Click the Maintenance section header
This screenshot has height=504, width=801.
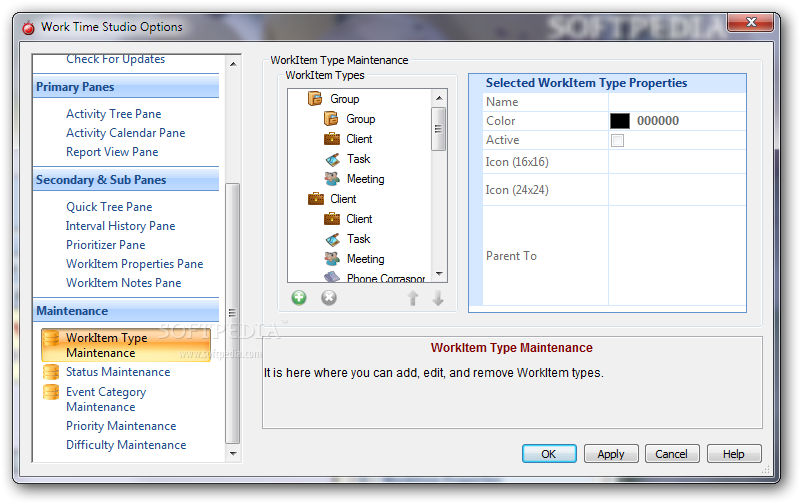(x=126, y=310)
